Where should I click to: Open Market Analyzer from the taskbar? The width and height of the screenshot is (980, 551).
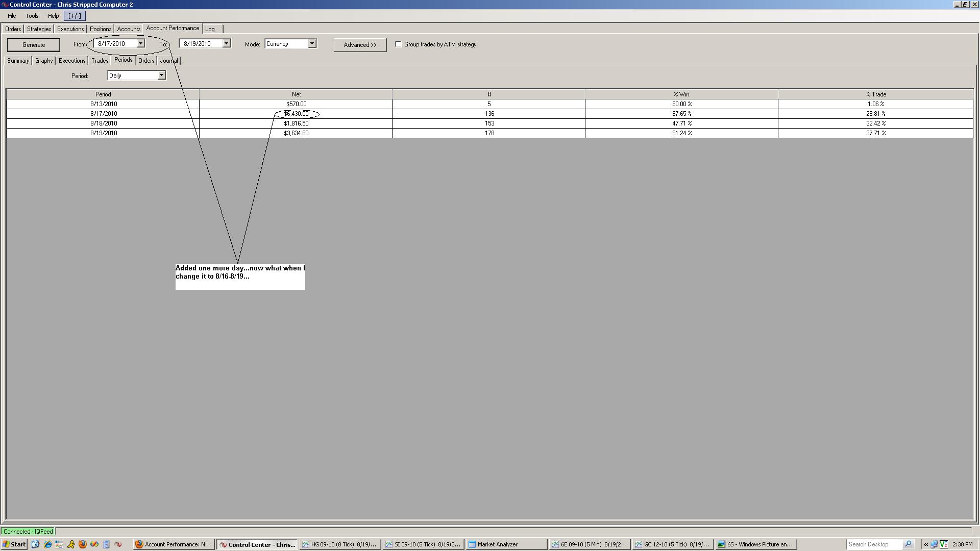[x=505, y=544]
